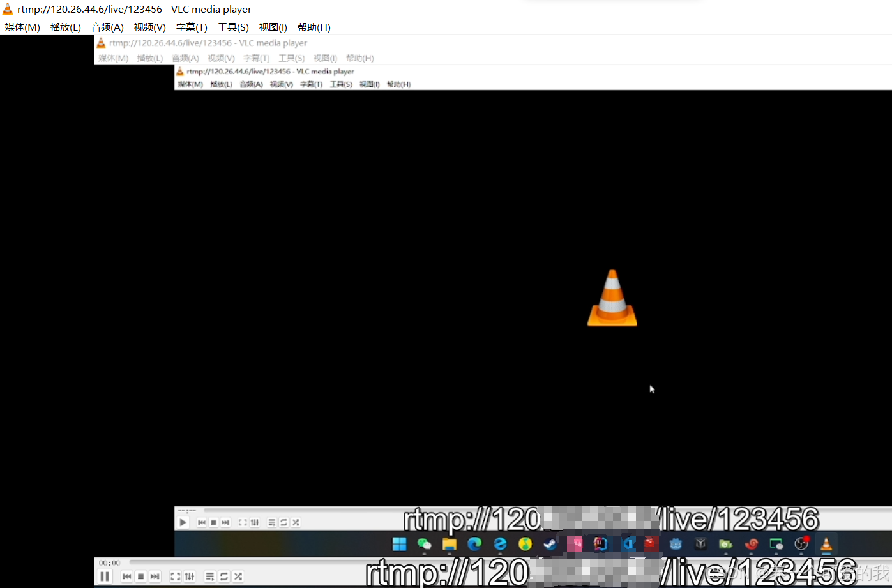Open the 工具(S) menu in the main window
The width and height of the screenshot is (892, 588).
coord(233,27)
